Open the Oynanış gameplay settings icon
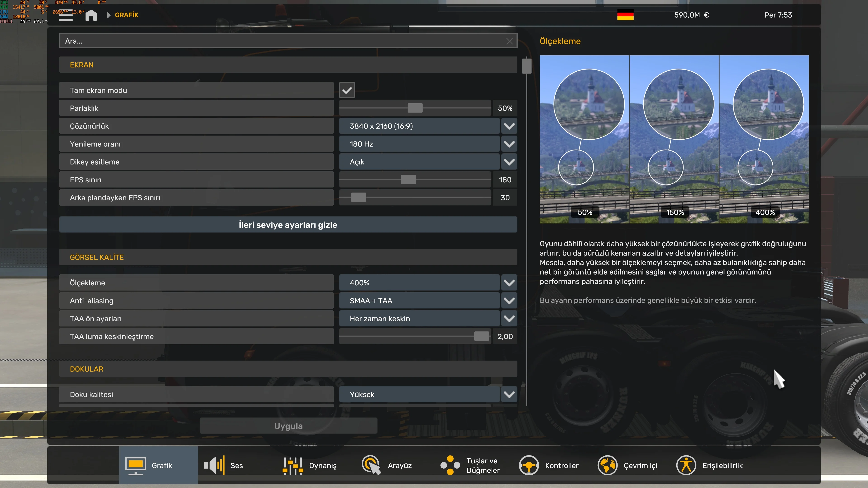The image size is (868, 488). 292,465
